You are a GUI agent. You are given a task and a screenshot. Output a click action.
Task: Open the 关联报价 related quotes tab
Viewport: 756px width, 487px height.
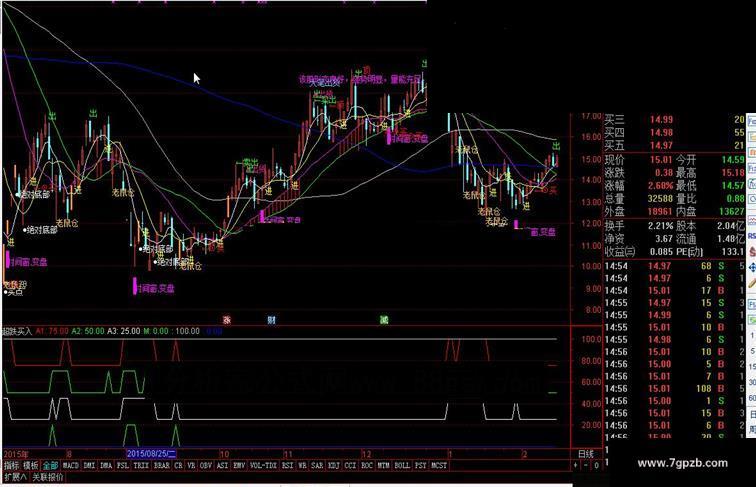point(48,477)
